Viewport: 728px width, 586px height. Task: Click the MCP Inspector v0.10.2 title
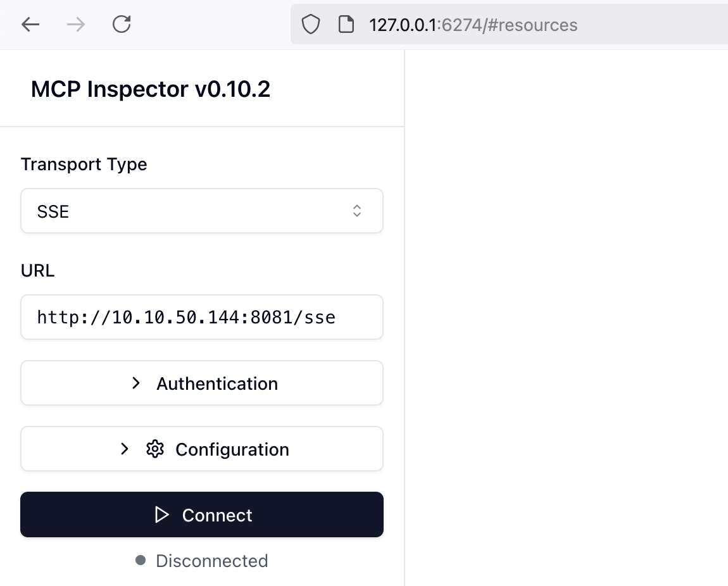click(151, 89)
